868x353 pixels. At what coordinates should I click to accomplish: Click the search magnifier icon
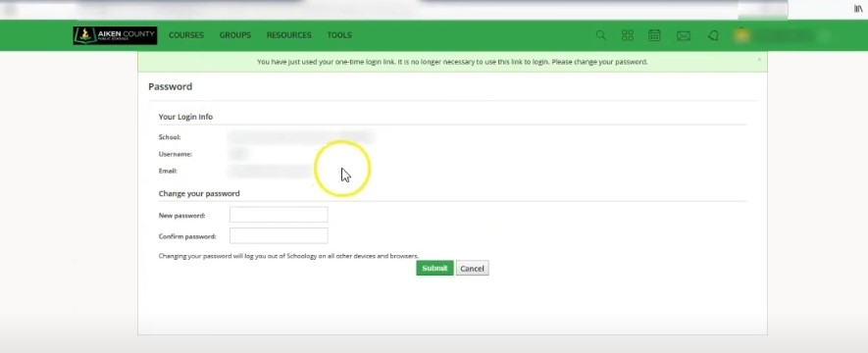point(600,35)
